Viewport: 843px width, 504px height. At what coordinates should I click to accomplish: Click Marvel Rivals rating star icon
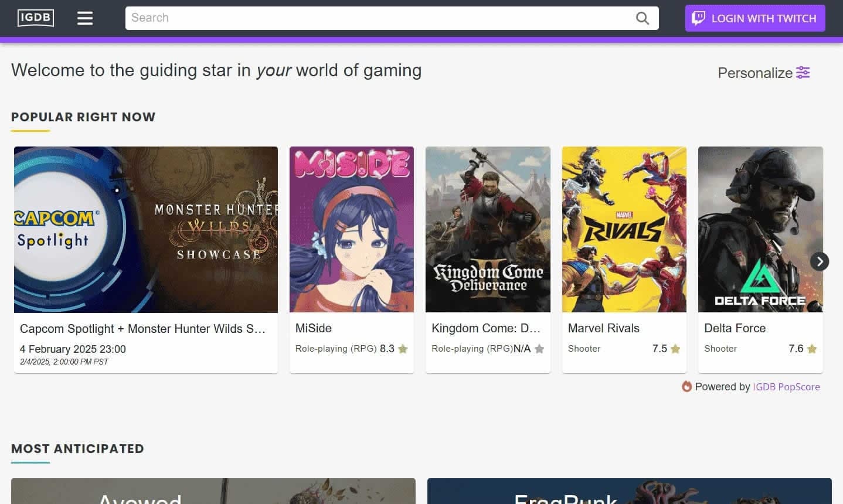coord(675,349)
